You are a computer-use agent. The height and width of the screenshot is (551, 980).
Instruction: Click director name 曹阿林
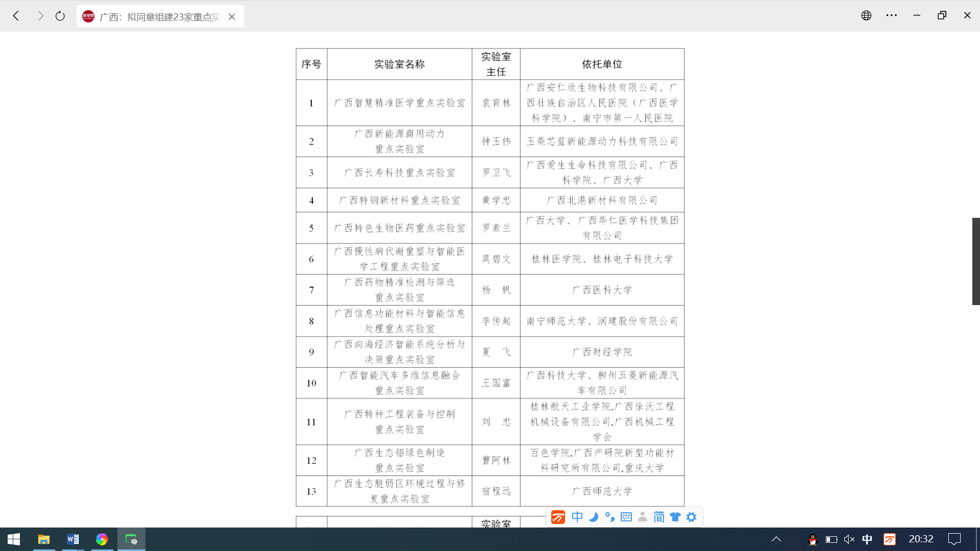coord(496,460)
